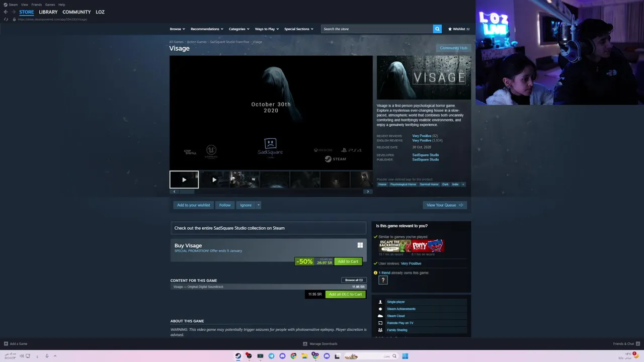Click the Follow button

(225, 205)
